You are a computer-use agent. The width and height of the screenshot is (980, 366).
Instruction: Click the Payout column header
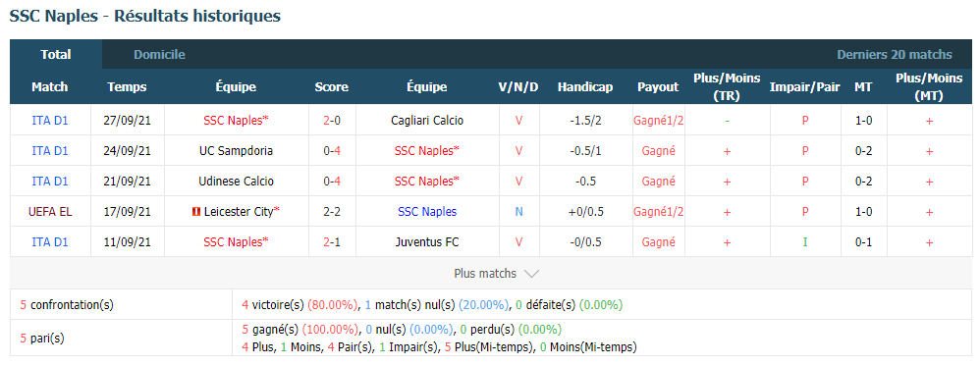coord(658,86)
